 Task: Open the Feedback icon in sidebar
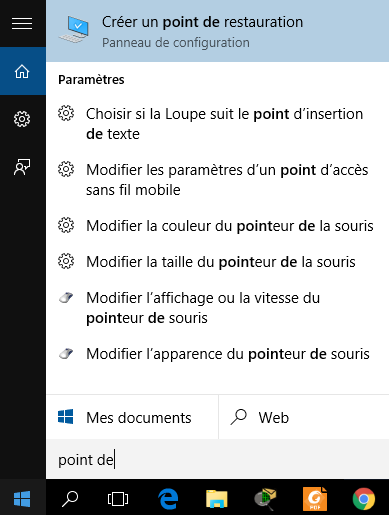pyautogui.click(x=22, y=167)
